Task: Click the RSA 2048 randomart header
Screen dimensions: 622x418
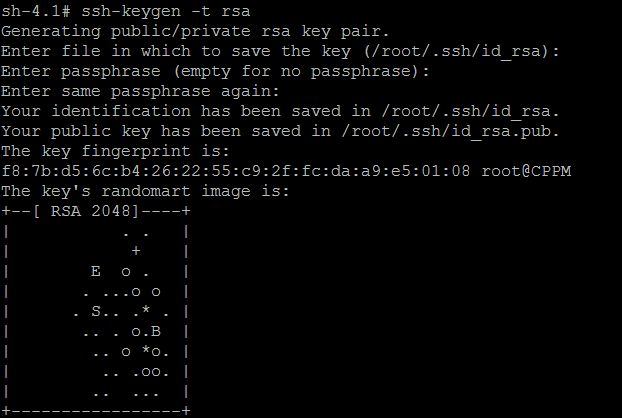Action: [96, 211]
